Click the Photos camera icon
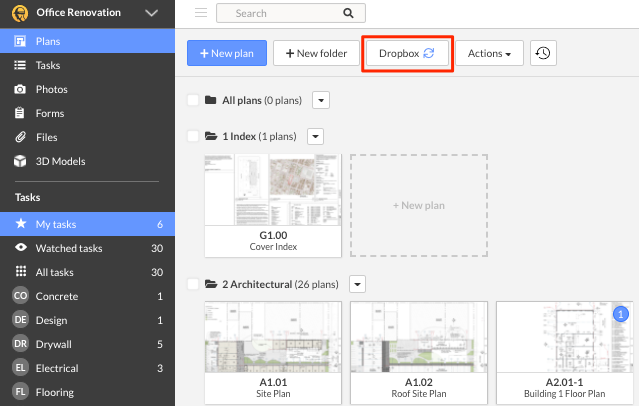Image resolution: width=639 pixels, height=406 pixels. pos(20,89)
